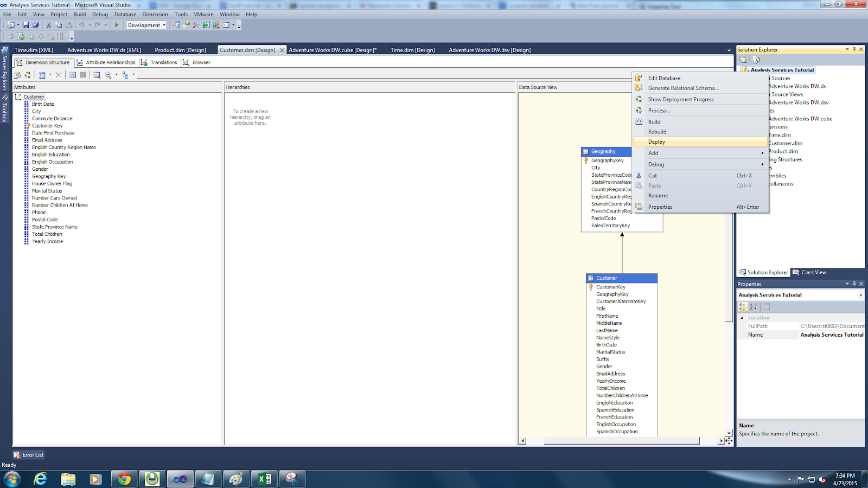Select Edit Database in context menu

[x=700, y=78]
